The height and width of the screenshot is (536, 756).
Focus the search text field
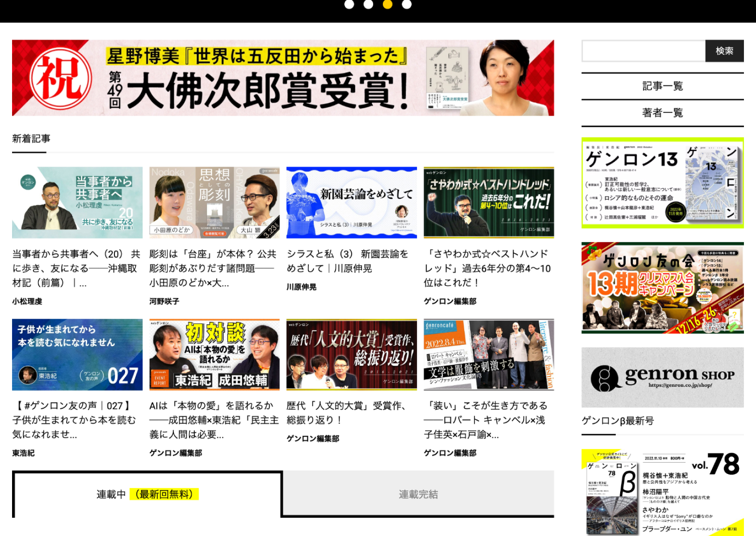(643, 51)
